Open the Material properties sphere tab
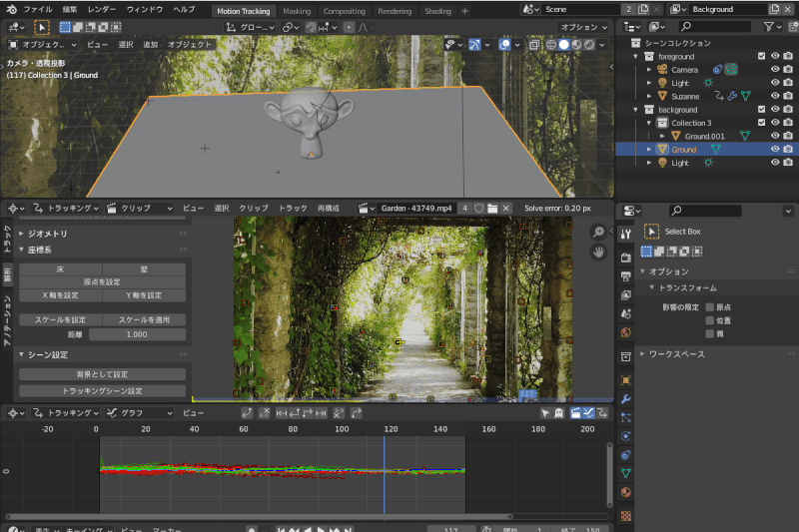 click(x=626, y=492)
